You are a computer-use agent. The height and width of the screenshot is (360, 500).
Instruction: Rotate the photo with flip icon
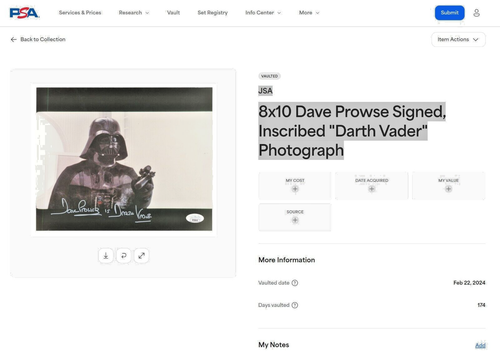point(124,256)
